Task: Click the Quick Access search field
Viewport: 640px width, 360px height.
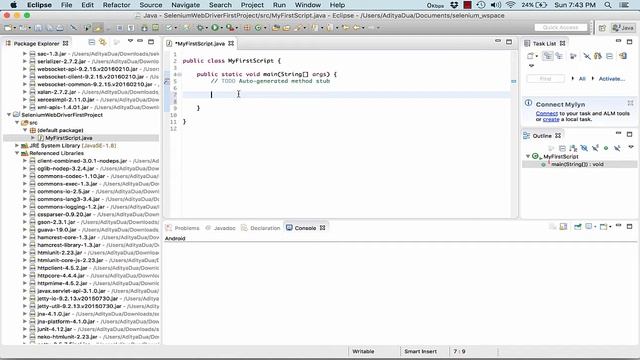Action: (x=560, y=27)
